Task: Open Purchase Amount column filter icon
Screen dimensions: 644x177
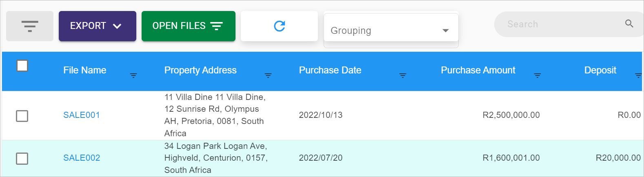Action: (537, 75)
